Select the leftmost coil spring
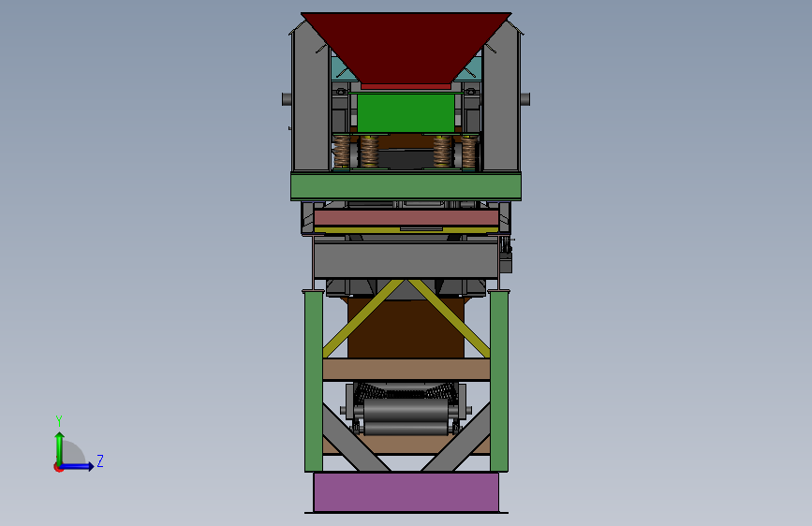 pos(341,152)
